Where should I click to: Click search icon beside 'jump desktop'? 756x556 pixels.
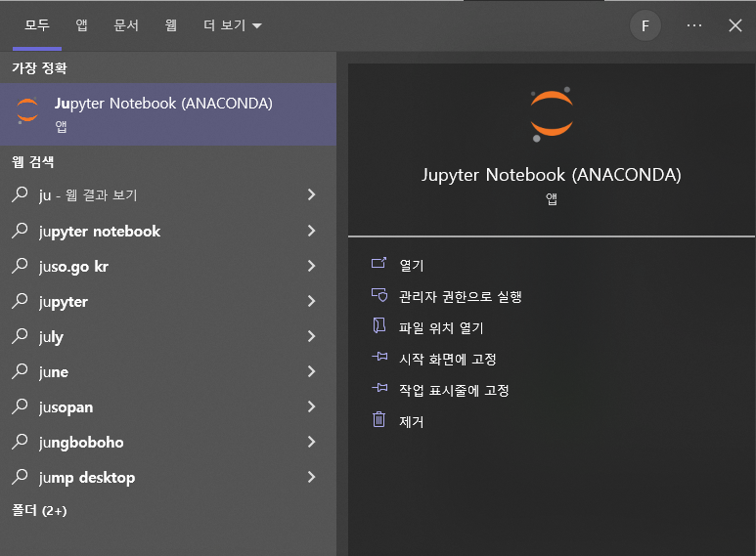[x=20, y=477]
